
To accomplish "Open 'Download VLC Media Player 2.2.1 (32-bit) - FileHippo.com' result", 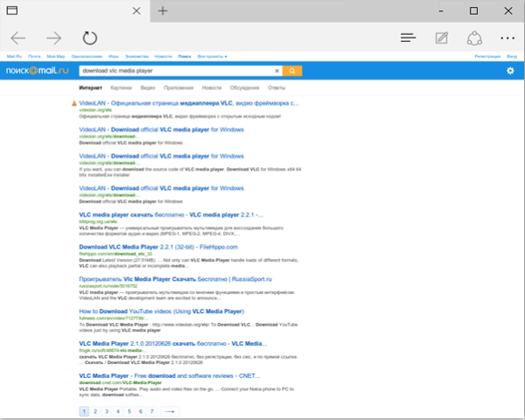I will click(158, 247).
